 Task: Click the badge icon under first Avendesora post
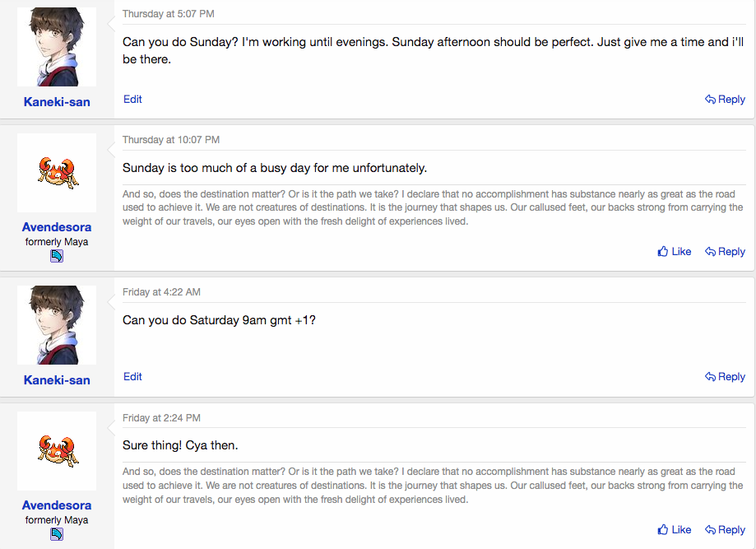[x=57, y=256]
